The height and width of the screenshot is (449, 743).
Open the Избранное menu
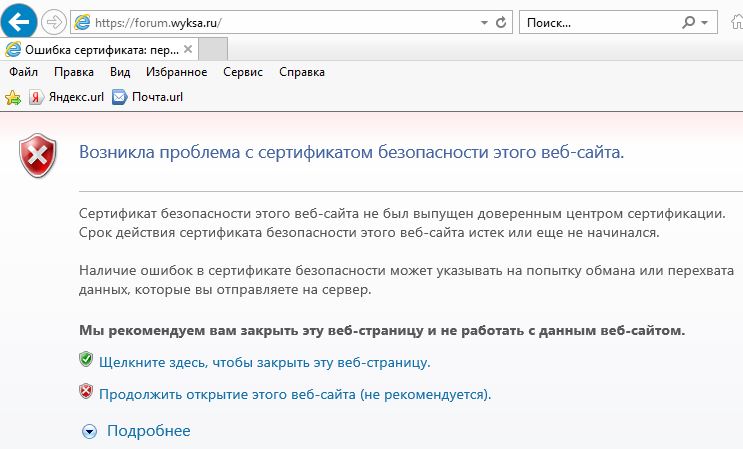tap(176, 72)
